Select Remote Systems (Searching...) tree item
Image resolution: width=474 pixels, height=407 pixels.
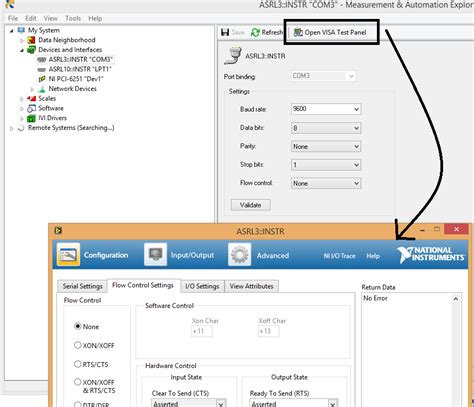pyautogui.click(x=71, y=128)
